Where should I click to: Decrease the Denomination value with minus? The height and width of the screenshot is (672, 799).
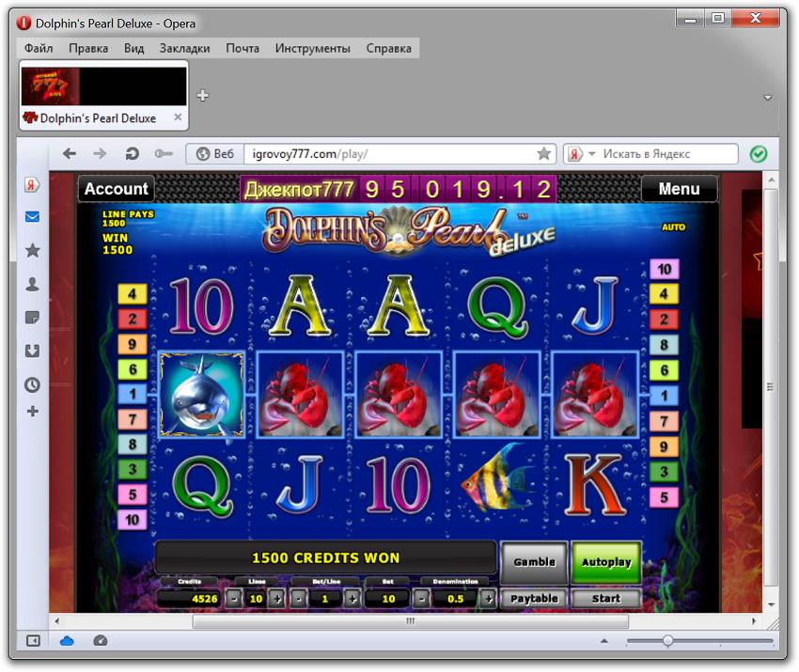(x=422, y=599)
